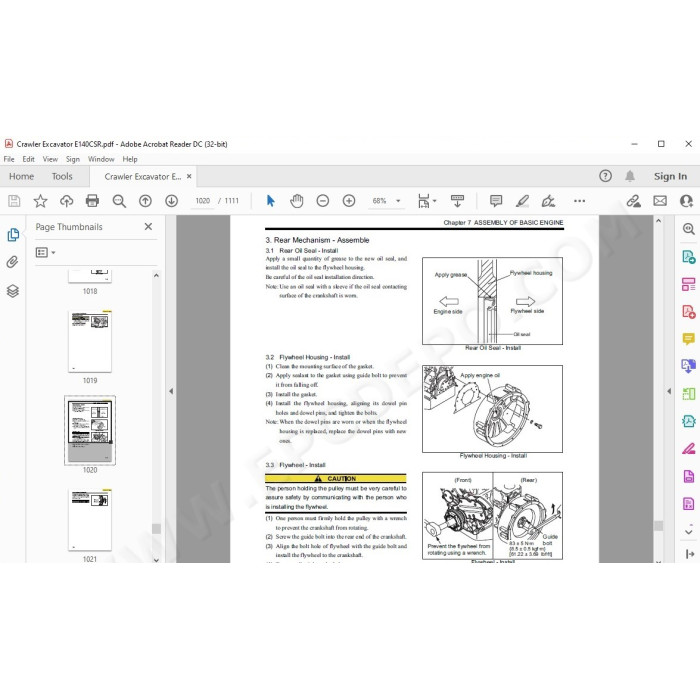The width and height of the screenshot is (700, 700).
Task: Open the right pane search/enhance tool
Action: 688,229
